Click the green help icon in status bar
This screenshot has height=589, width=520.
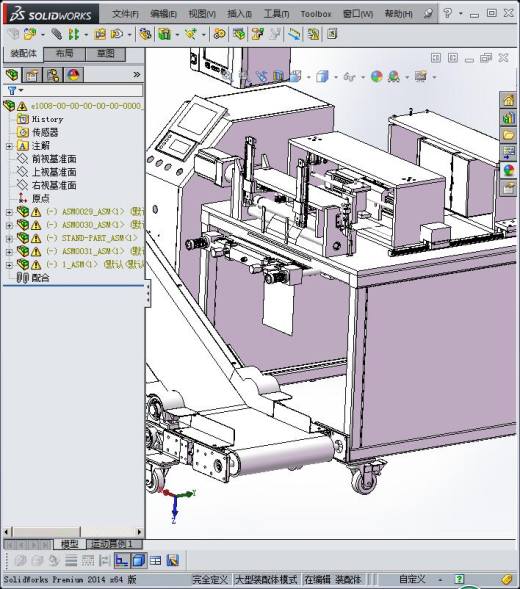click(x=459, y=579)
